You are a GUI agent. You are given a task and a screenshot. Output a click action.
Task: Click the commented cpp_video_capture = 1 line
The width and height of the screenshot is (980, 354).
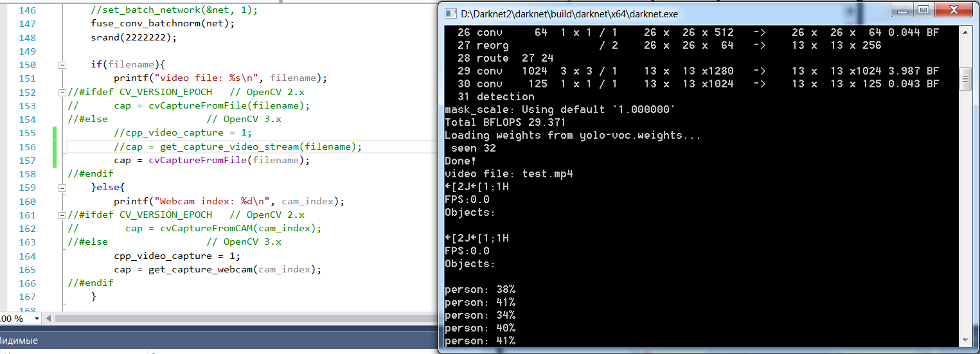[183, 133]
